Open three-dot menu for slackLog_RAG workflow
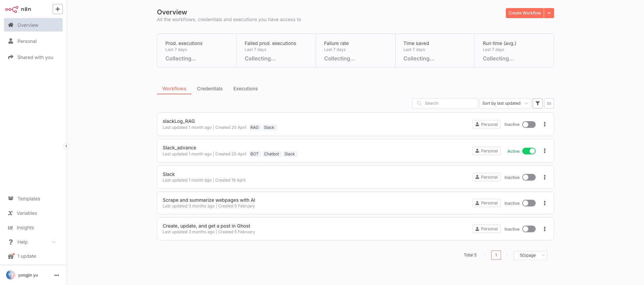The height and width of the screenshot is (285, 644). 544,125
